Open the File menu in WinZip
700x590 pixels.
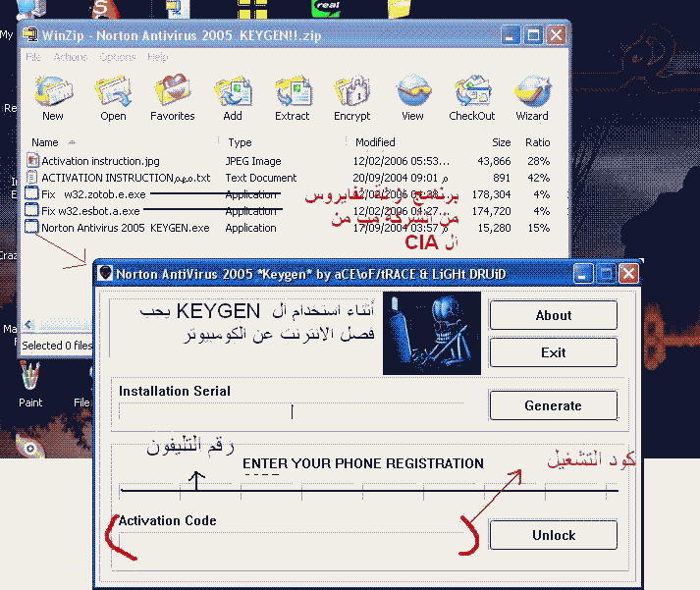[x=33, y=58]
